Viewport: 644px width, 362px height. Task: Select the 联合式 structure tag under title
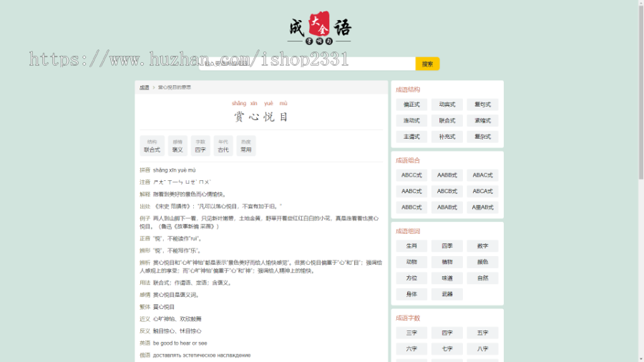[152, 146]
